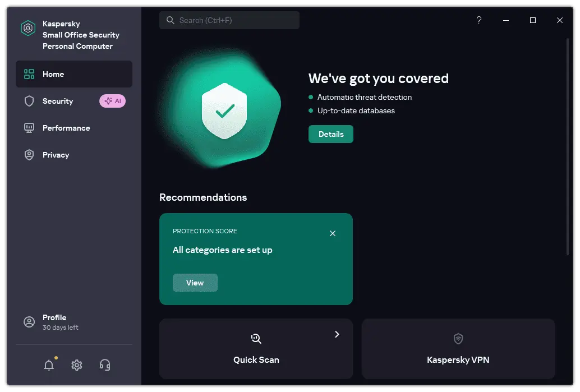580x392 pixels.
Task: Click the Performance monitor icon
Action: [x=29, y=128]
